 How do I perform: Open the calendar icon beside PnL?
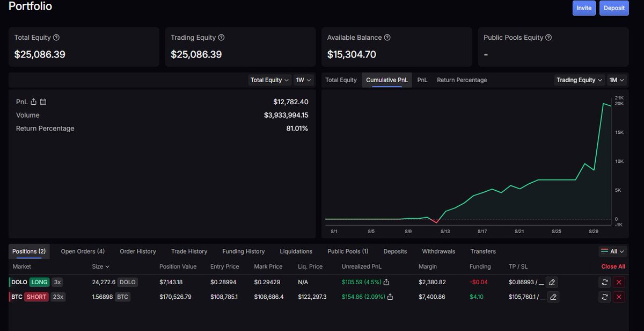[42, 101]
